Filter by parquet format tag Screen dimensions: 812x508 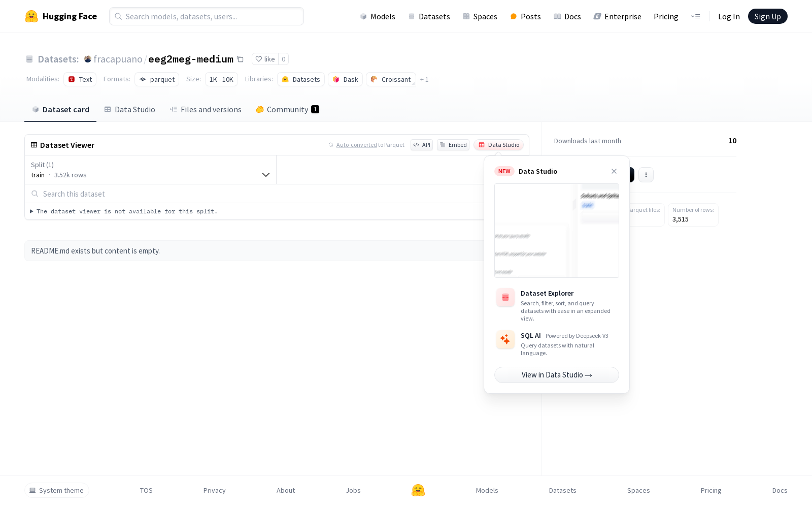coord(157,79)
